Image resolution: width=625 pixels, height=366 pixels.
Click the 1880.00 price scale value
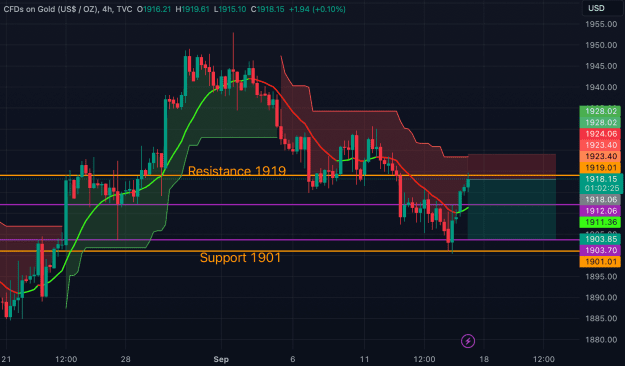(x=601, y=340)
